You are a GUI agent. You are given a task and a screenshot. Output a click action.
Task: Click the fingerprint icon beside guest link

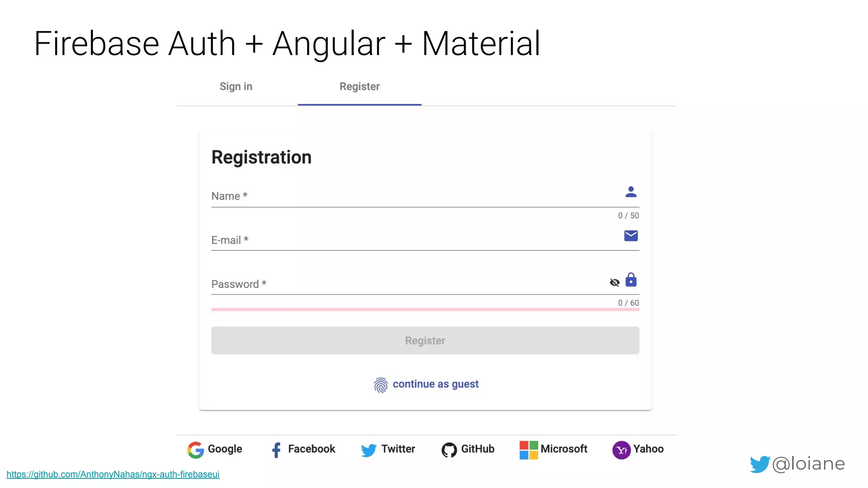(381, 385)
